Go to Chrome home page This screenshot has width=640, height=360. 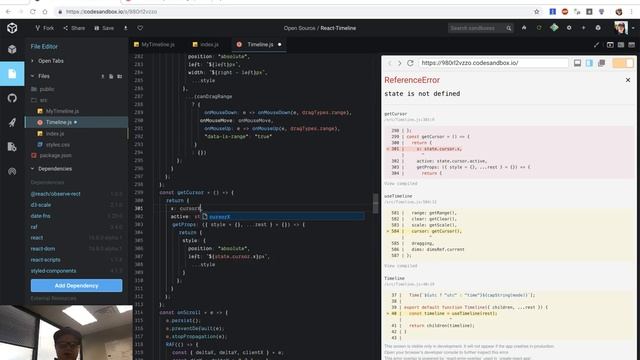click(x=45, y=12)
